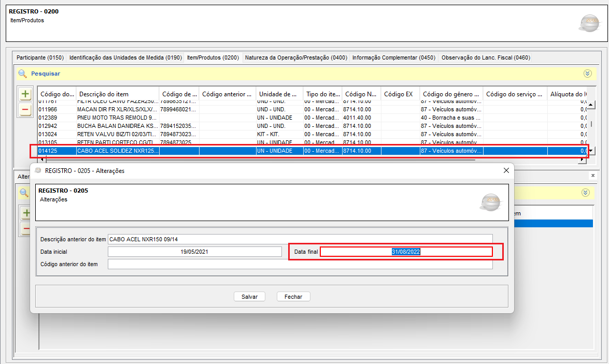Open Informação Complementar (0450) tab
Viewport: 609px width, 364px height.
394,57
